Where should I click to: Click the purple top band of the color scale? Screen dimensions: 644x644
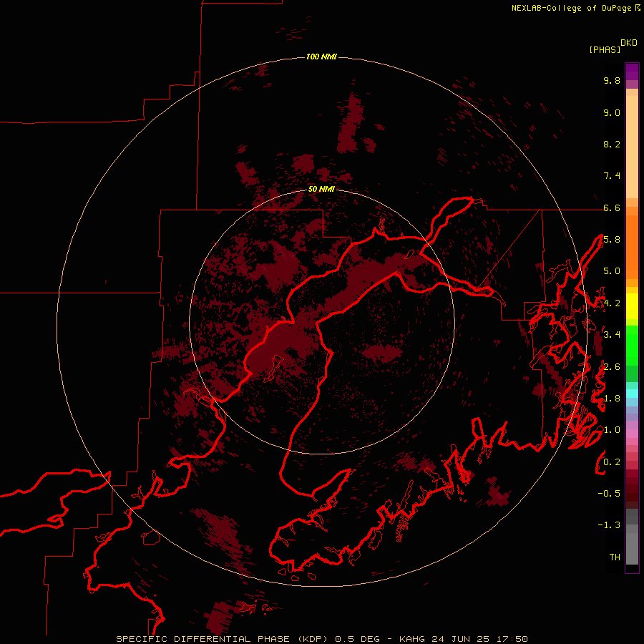point(632,72)
